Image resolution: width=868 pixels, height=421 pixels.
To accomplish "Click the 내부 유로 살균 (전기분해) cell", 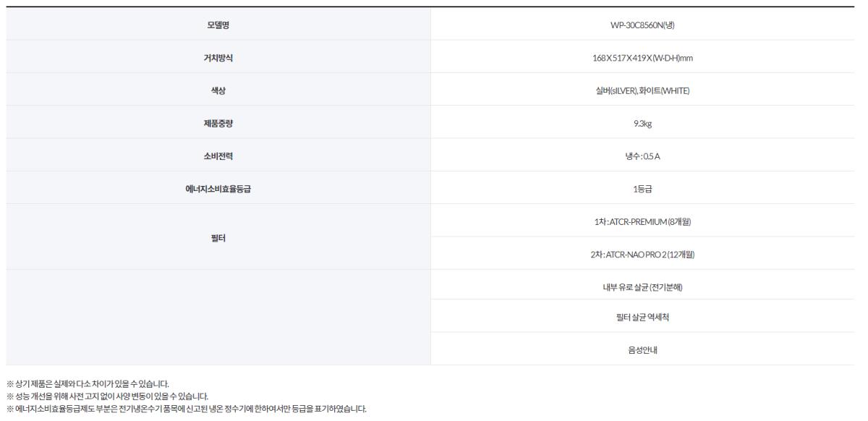I will tap(642, 287).
